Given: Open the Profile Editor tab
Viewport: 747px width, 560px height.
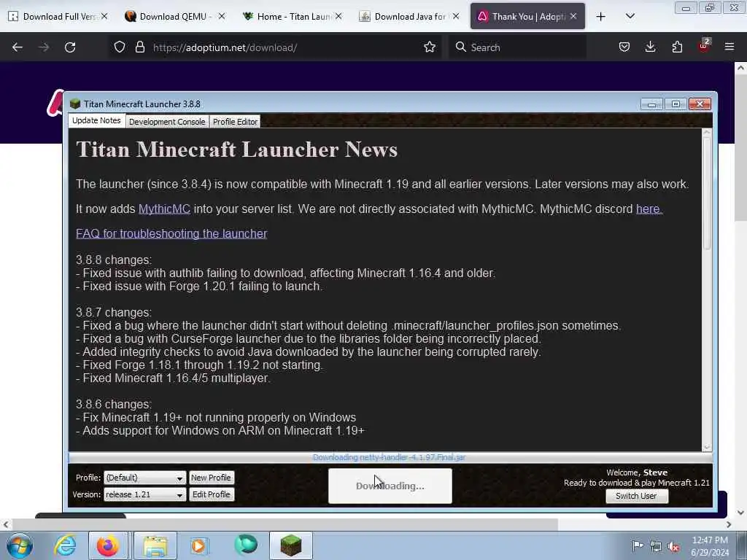Looking at the screenshot, I should tap(236, 122).
